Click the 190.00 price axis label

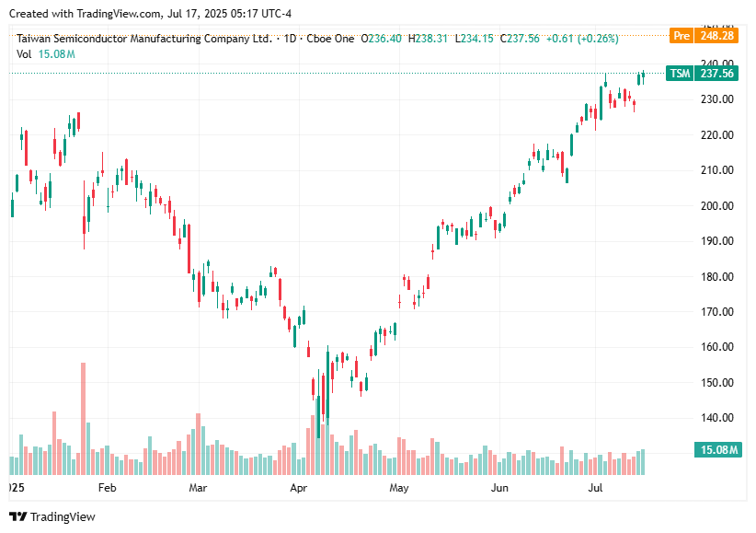point(717,241)
